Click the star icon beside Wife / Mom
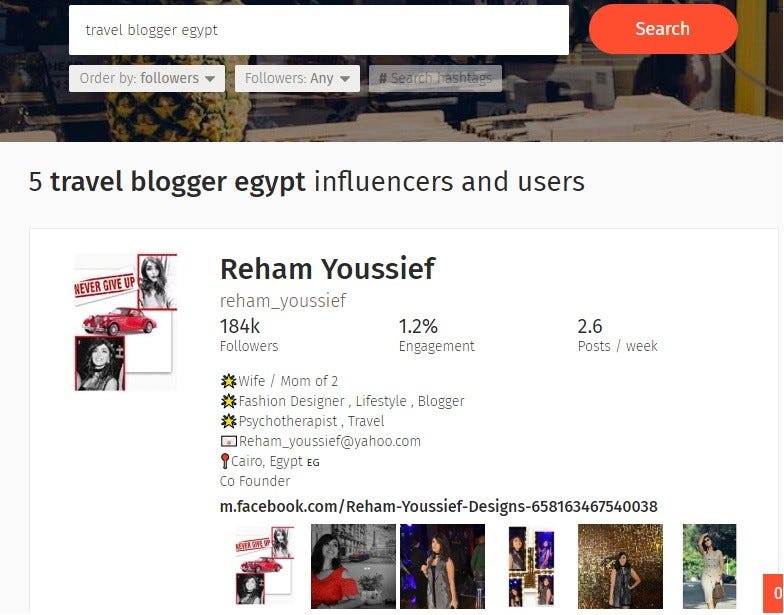 point(228,381)
